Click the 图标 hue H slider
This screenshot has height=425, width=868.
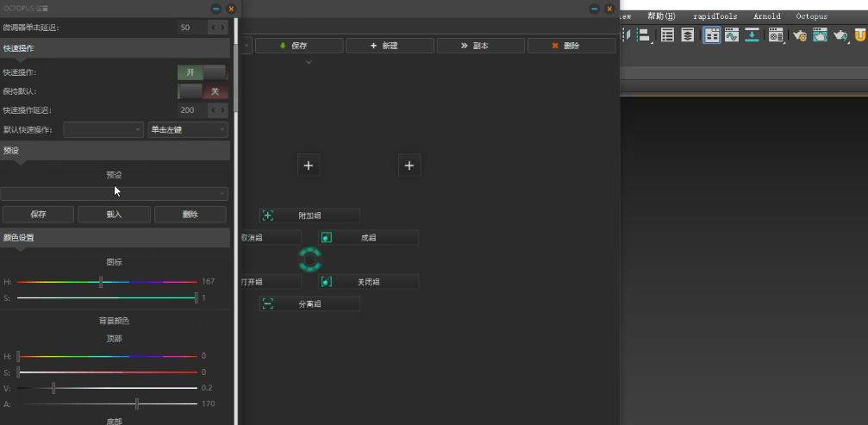click(107, 282)
